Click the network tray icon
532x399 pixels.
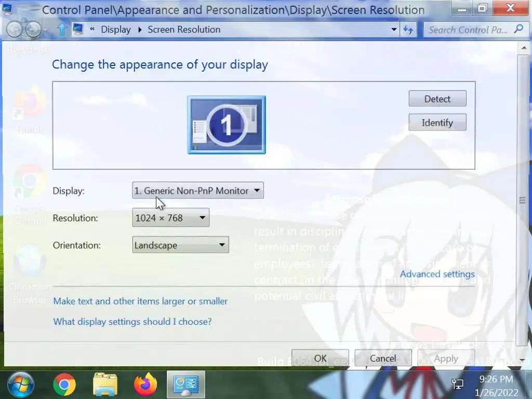(x=458, y=384)
